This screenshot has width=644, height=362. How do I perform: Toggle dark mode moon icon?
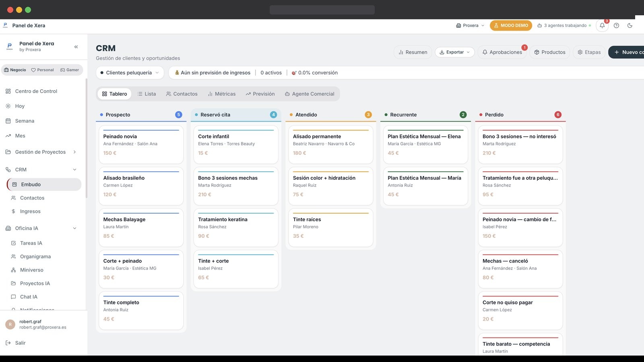pos(630,25)
